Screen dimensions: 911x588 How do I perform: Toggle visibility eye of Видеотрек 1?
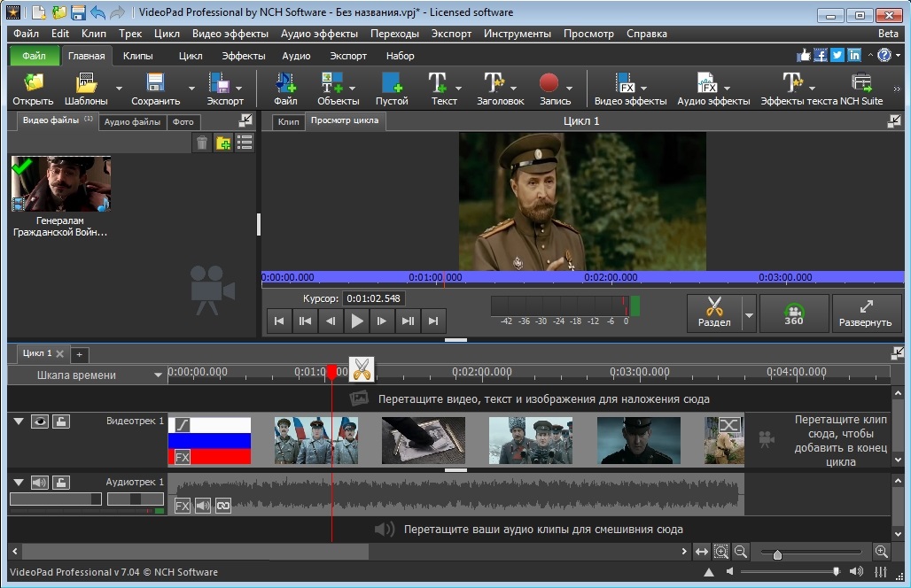(x=40, y=422)
